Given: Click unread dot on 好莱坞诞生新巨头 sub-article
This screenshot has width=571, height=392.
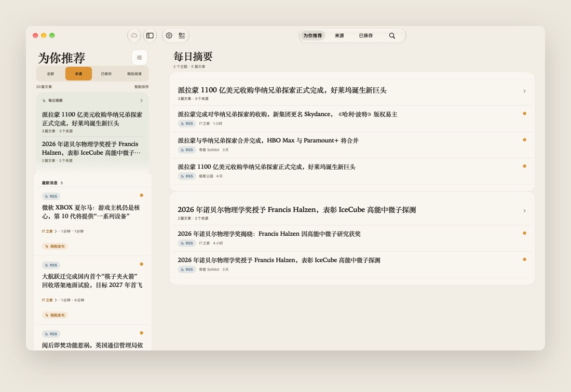Looking at the screenshot, I should (524, 166).
